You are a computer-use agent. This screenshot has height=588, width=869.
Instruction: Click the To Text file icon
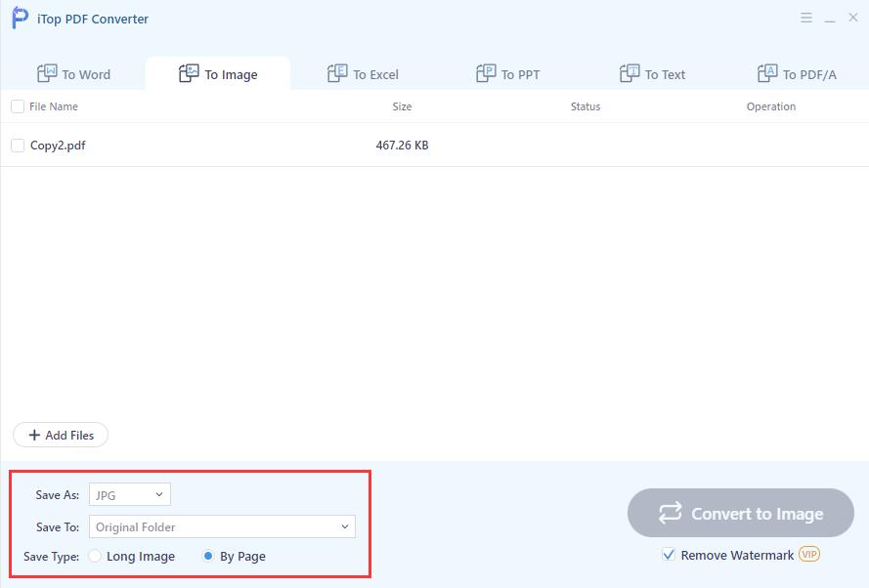click(630, 73)
